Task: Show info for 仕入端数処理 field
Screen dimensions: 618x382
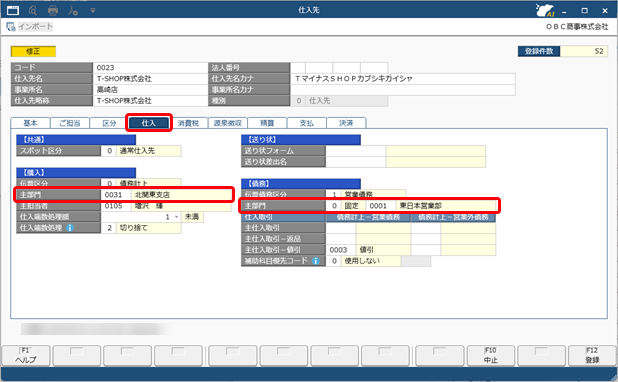Action: (70, 228)
